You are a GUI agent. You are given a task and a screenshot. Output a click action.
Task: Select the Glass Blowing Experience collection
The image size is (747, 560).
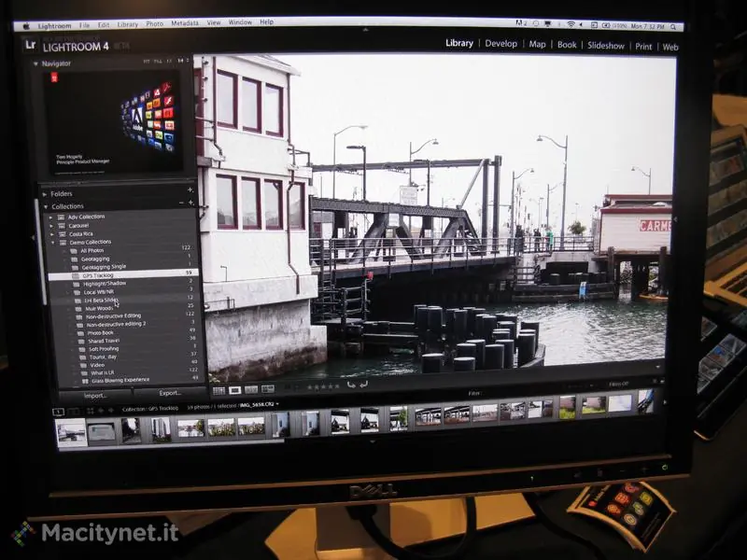134,380
